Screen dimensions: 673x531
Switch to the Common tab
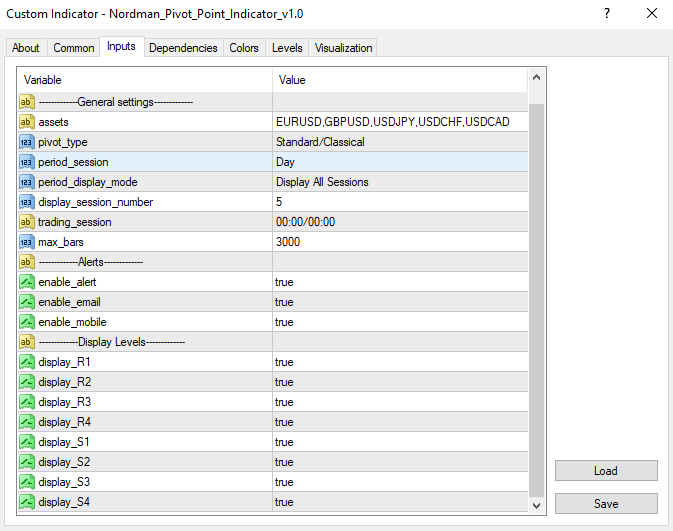[74, 48]
